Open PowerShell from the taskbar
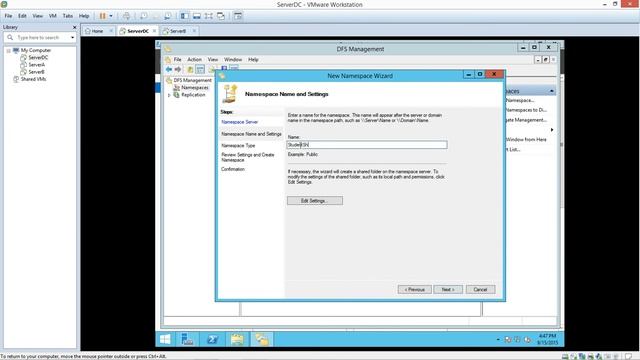640x360 pixels. [x=212, y=340]
